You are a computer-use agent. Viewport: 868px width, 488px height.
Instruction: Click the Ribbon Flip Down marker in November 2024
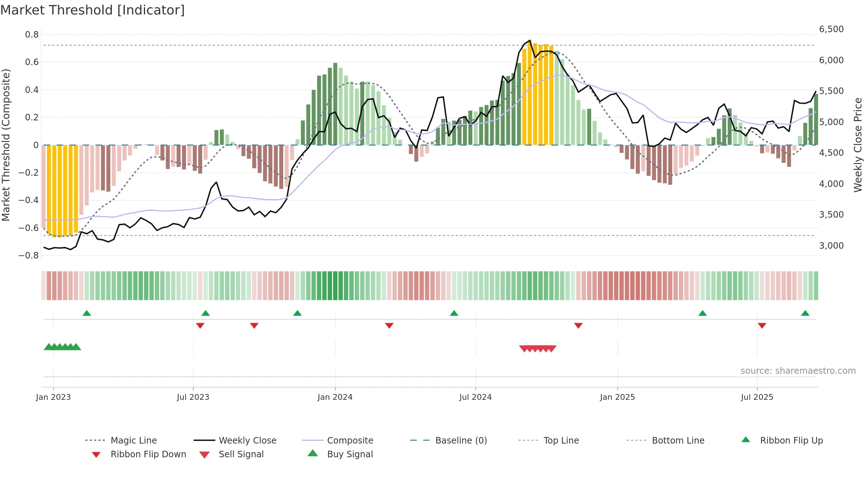click(x=578, y=326)
